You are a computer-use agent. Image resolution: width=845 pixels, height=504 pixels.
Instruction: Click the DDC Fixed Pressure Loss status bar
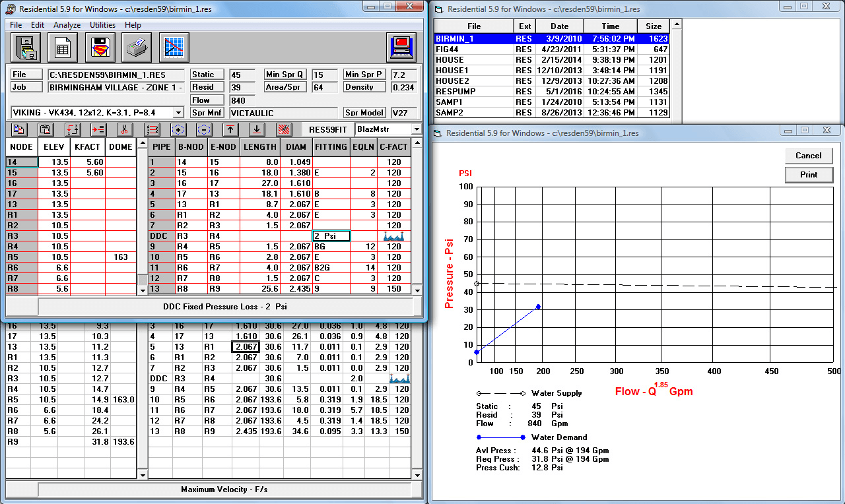(x=225, y=307)
